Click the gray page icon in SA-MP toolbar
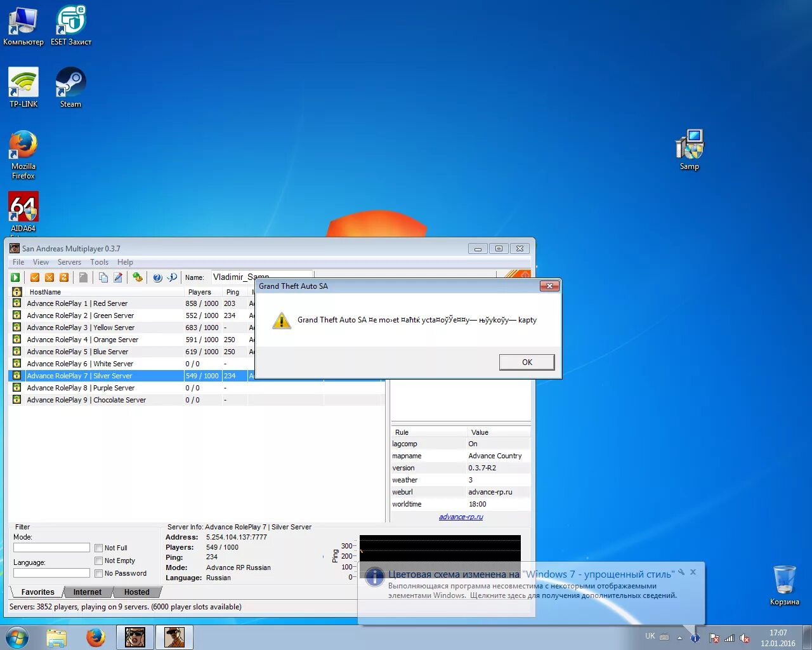The image size is (812, 650). [83, 277]
